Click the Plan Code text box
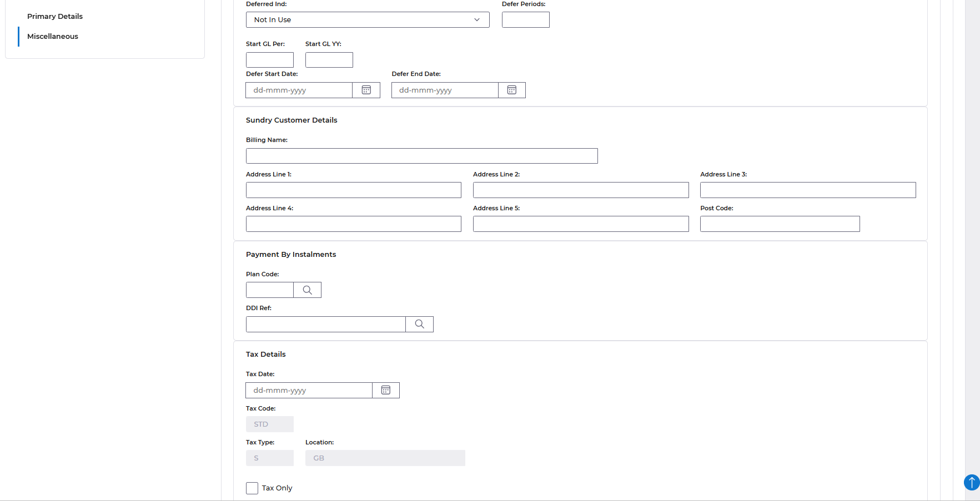The image size is (980, 501). [x=270, y=290]
